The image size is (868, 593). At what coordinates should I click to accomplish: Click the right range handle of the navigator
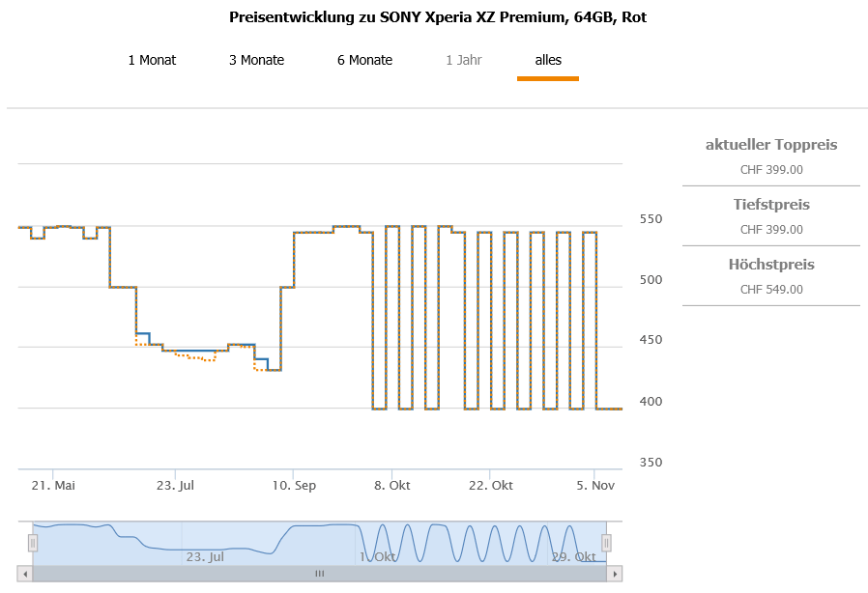pos(607,543)
